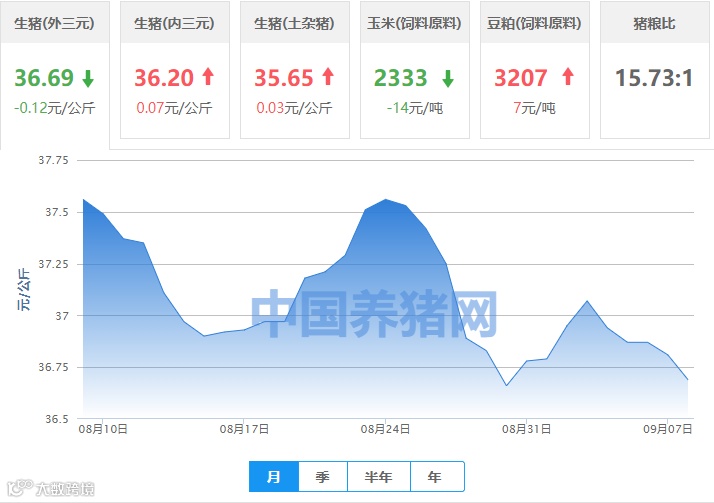Image resolution: width=714 pixels, height=503 pixels.
Task: Click the final data point of the chart line
Action: [688, 379]
